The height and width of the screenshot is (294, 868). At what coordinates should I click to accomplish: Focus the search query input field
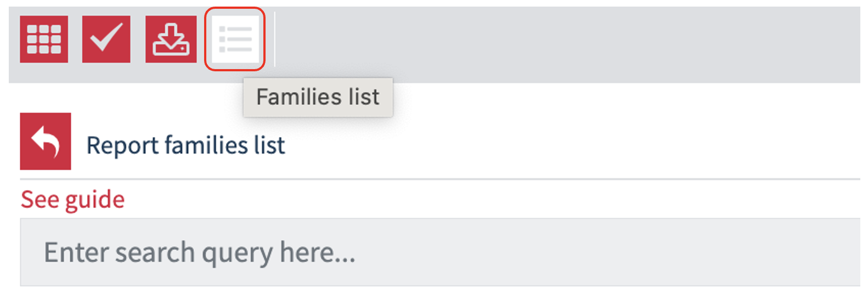(x=440, y=252)
